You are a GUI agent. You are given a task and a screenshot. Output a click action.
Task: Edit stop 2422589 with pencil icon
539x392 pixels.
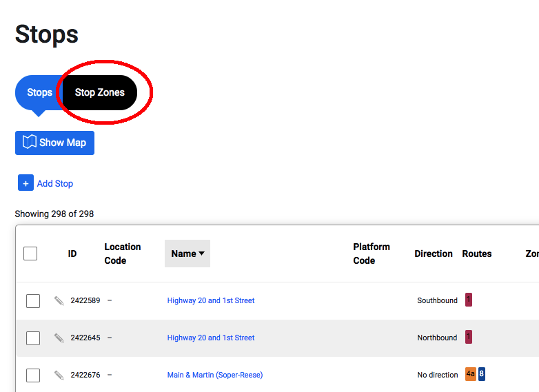pos(59,300)
